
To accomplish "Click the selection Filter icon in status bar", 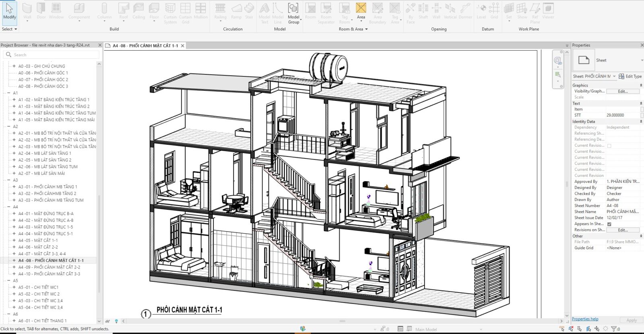I will tap(614, 329).
